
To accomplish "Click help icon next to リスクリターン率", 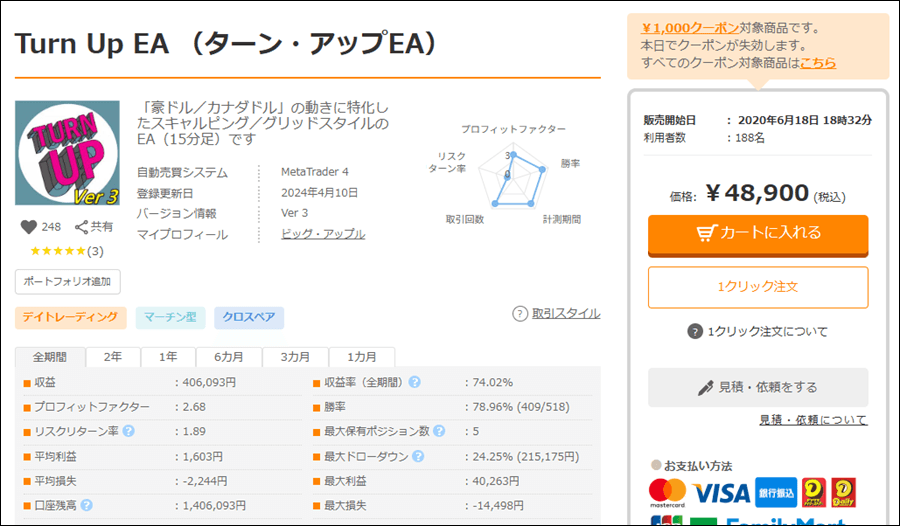I will [128, 432].
